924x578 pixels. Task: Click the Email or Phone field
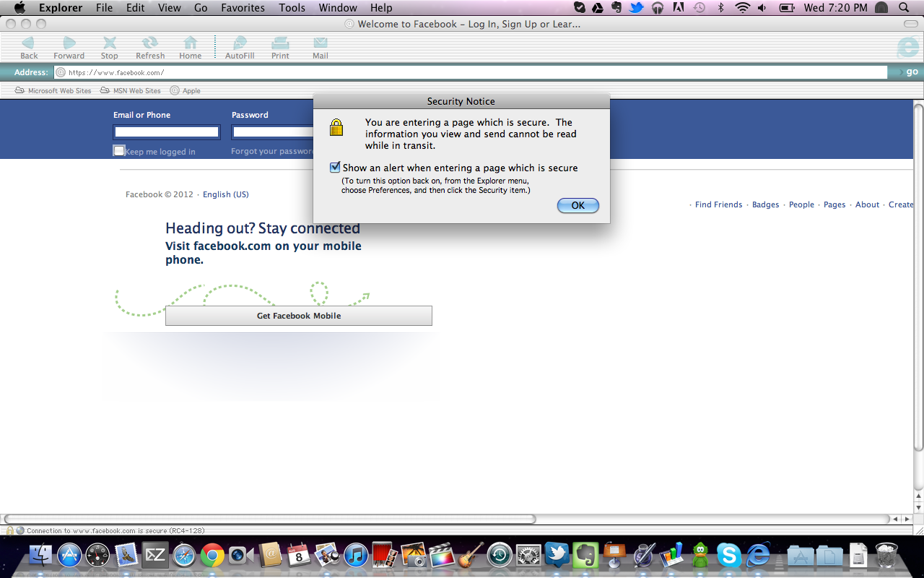167,132
